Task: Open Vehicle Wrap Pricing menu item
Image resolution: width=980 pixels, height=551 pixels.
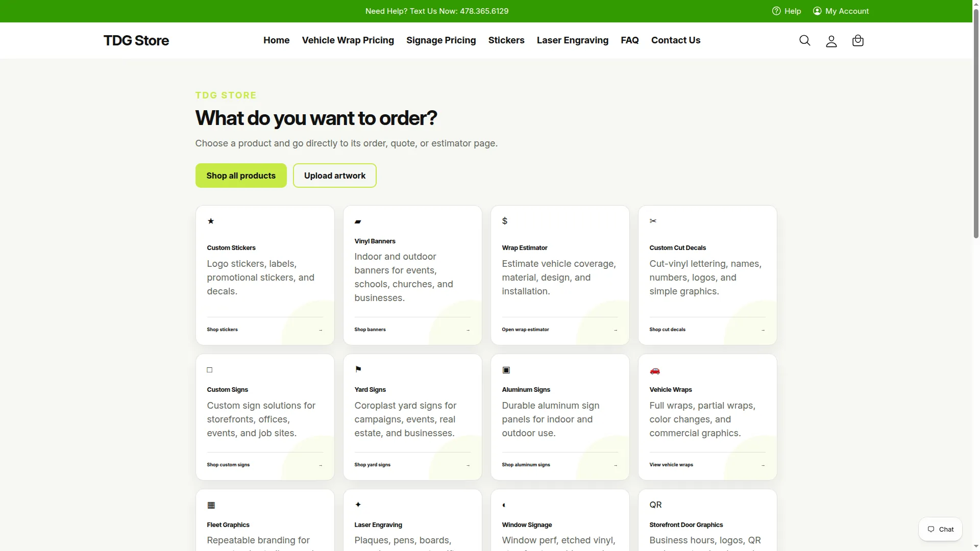Action: [348, 40]
